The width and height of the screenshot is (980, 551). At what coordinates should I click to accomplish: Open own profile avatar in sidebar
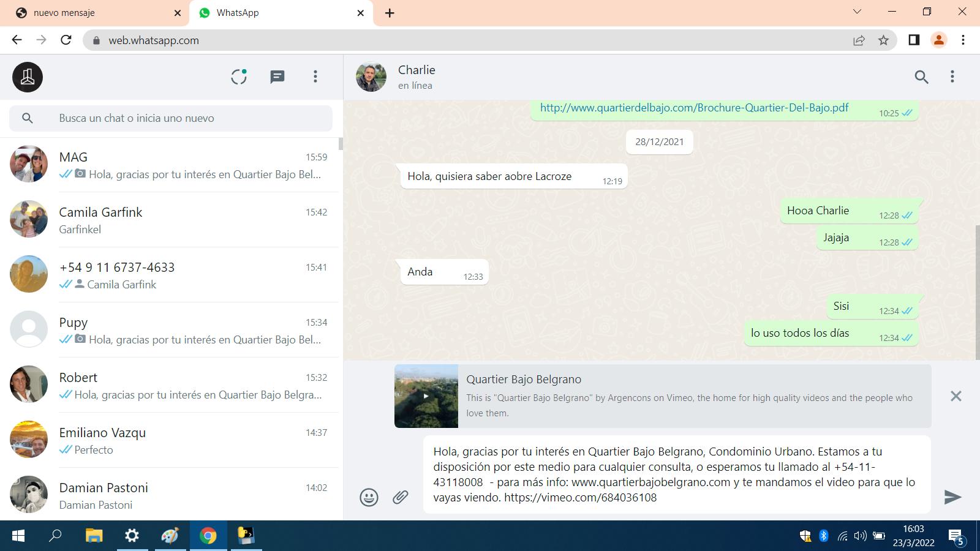coord(28,77)
